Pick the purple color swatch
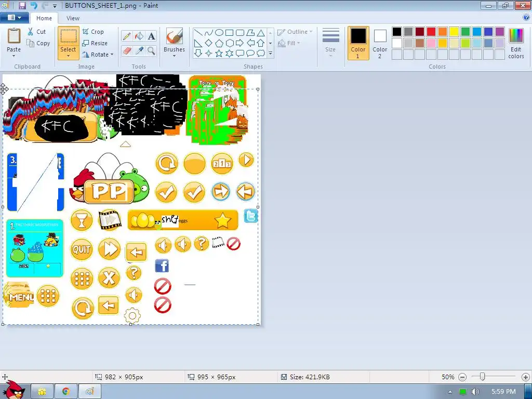Viewport: 532px width, 399px height. coord(500,32)
